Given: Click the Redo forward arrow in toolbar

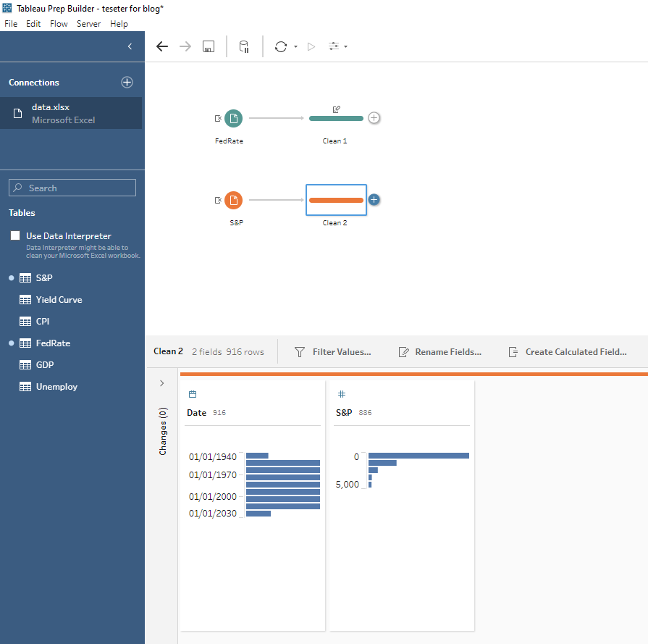Looking at the screenshot, I should tap(185, 46).
